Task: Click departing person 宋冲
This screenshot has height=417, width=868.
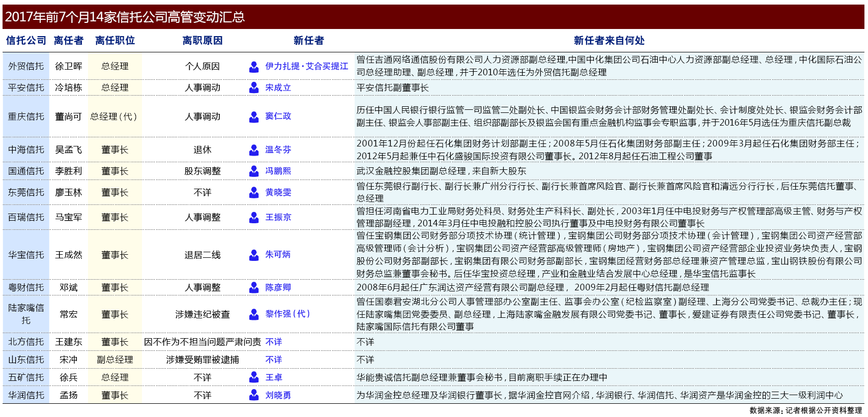Action: [69, 360]
